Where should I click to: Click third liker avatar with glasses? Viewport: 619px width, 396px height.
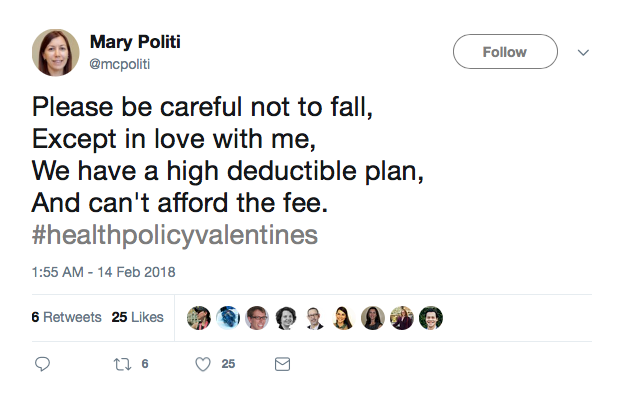[257, 318]
